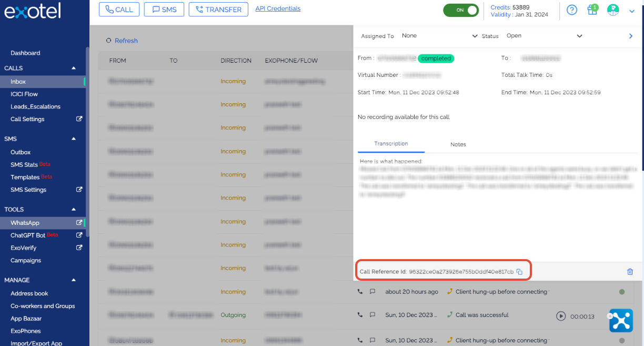Open ExoPhones in the sidebar
Viewport: 644px width, 346px height.
click(26, 331)
